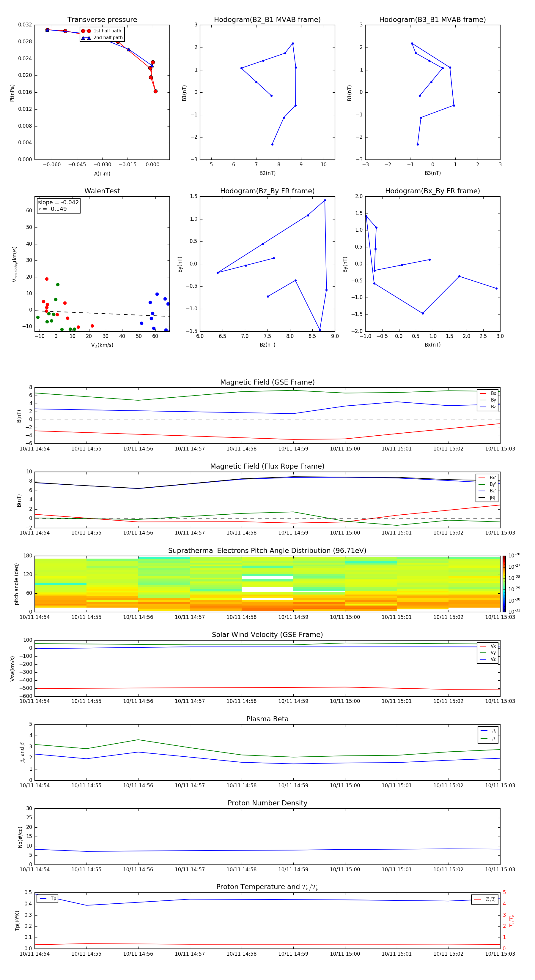Click the "Tp(10^6K)" y-axis label
Screen dimensions: 535x980
pyautogui.click(x=17, y=921)
